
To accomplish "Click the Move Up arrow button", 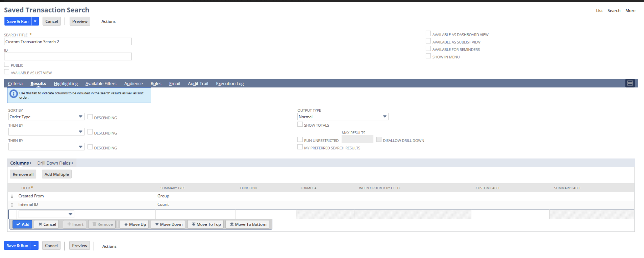I will pos(135,224).
